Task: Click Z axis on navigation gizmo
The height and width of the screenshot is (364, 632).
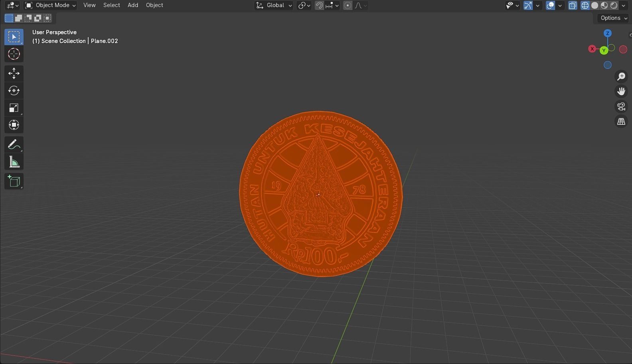Action: point(608,33)
